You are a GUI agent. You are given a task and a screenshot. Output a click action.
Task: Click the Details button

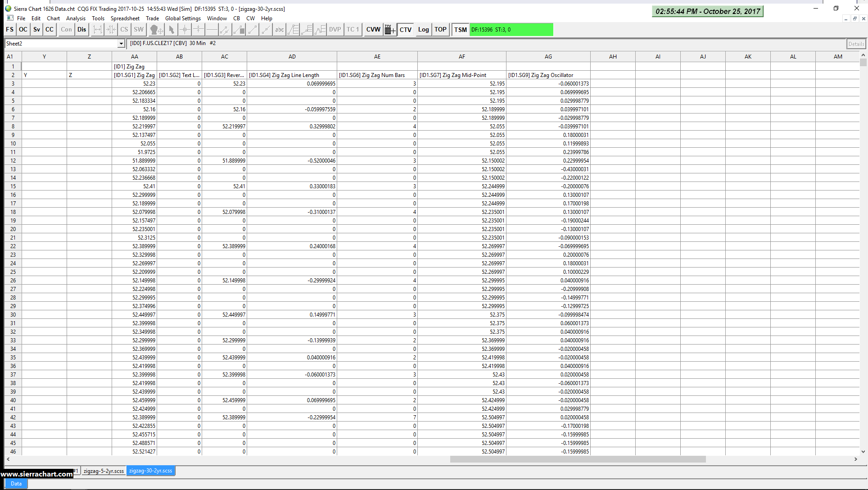[856, 44]
